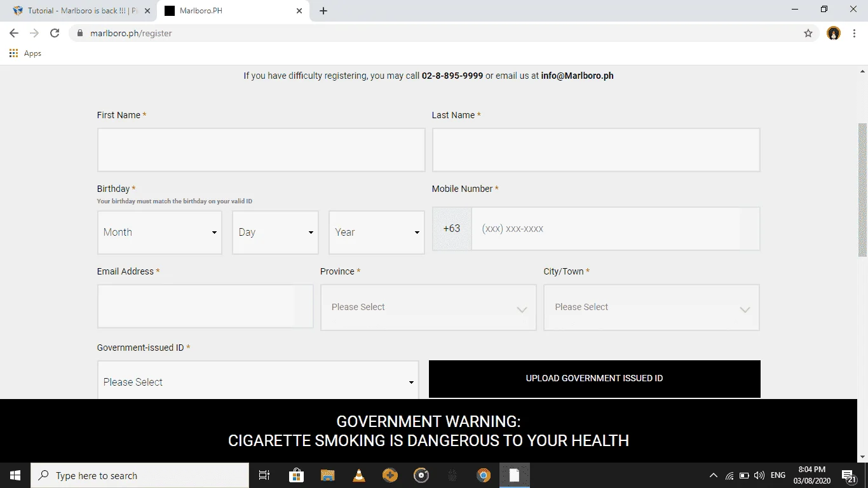This screenshot has width=868, height=488.
Task: Open the Windows Start menu
Action: coord(15,475)
